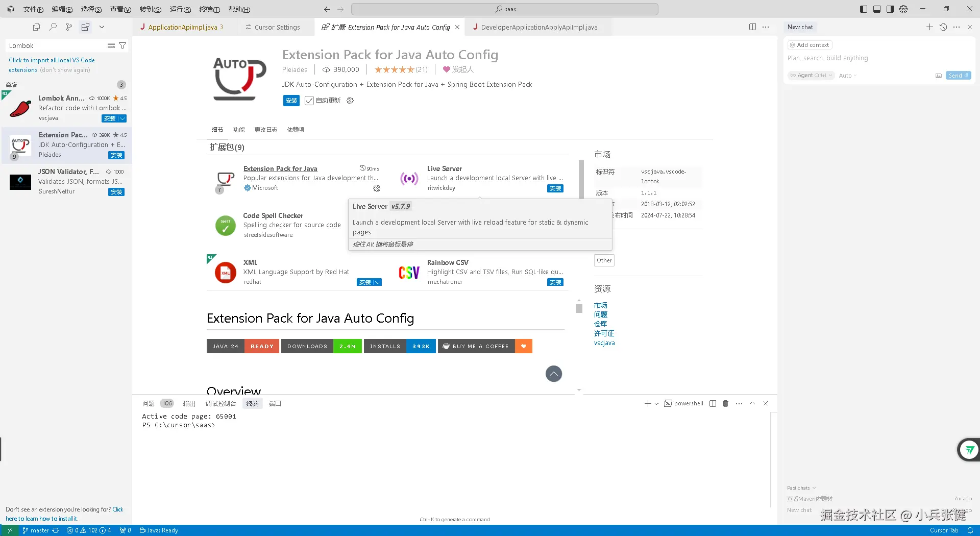
Task: Open the terminal launch profile dropdown
Action: tap(656, 404)
